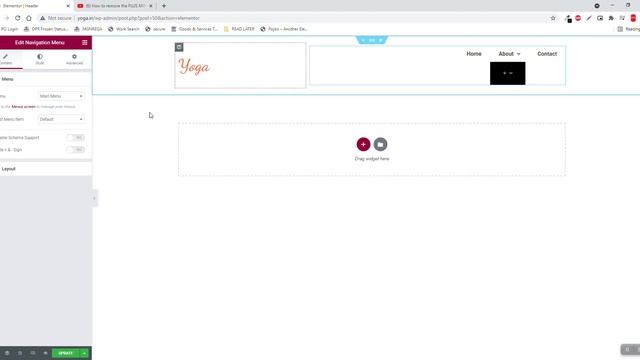Open the Work Search bookmark
The width and height of the screenshot is (640, 360).
[124, 29]
